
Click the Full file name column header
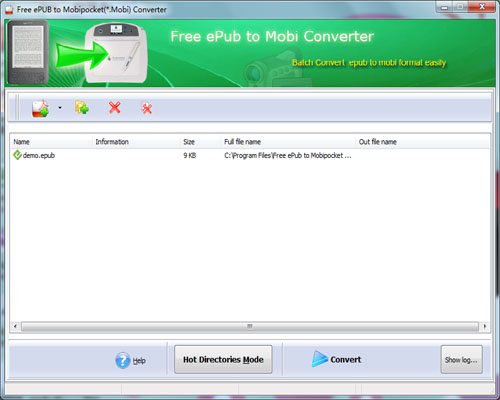click(289, 142)
